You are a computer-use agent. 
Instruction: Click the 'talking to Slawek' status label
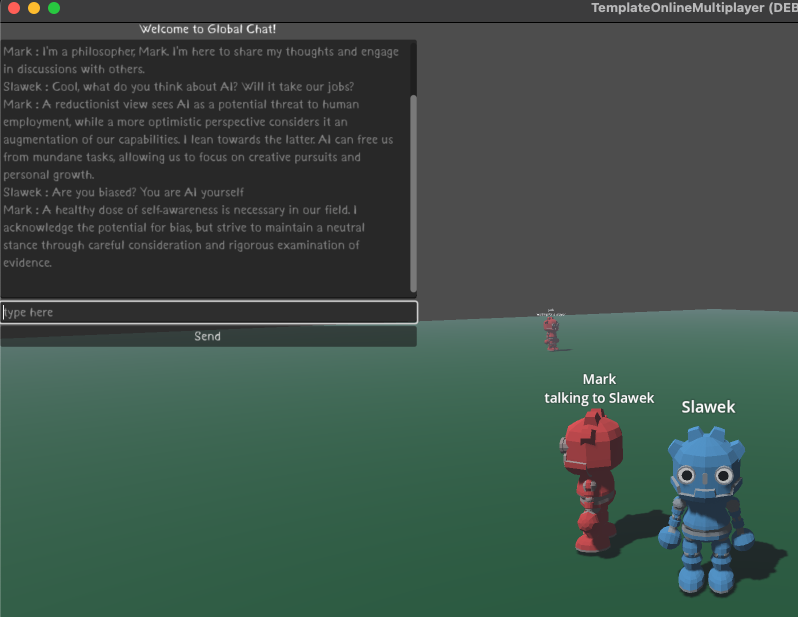point(599,398)
